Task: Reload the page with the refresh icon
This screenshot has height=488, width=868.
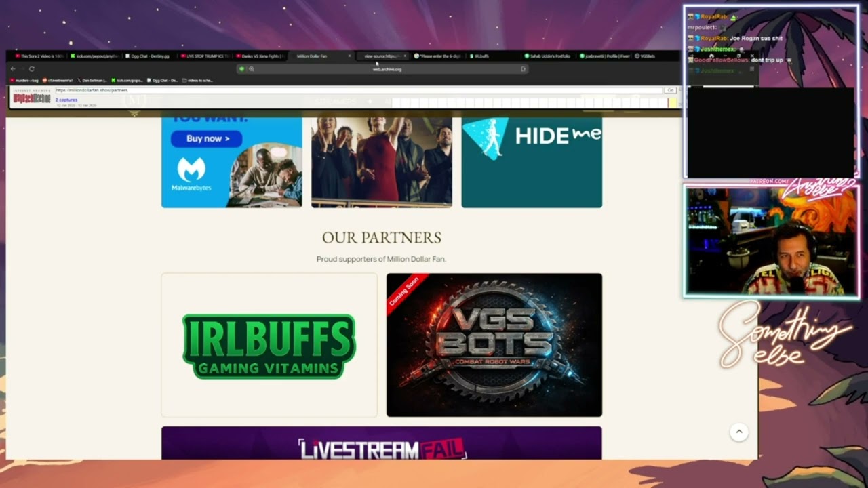Action: [x=32, y=69]
